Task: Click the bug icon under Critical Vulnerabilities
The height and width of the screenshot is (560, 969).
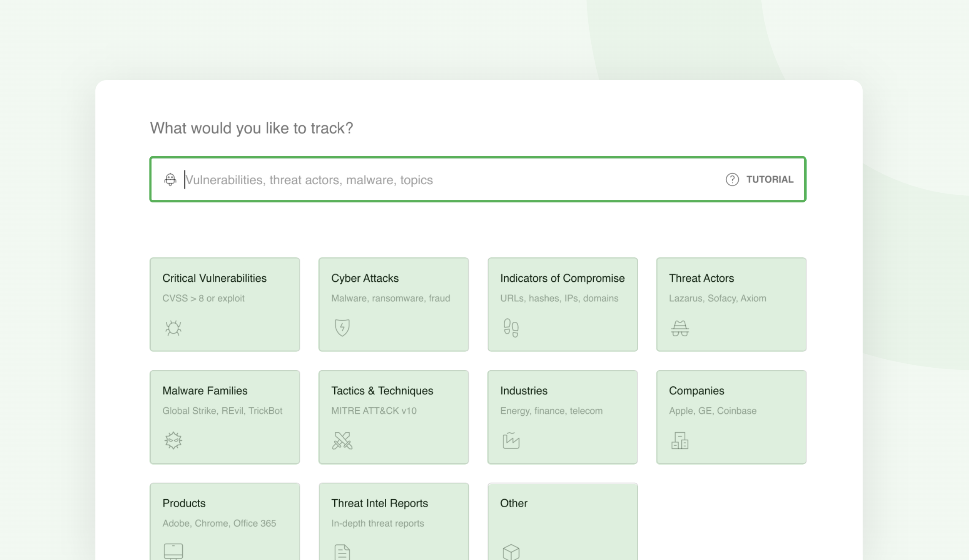Action: (173, 328)
